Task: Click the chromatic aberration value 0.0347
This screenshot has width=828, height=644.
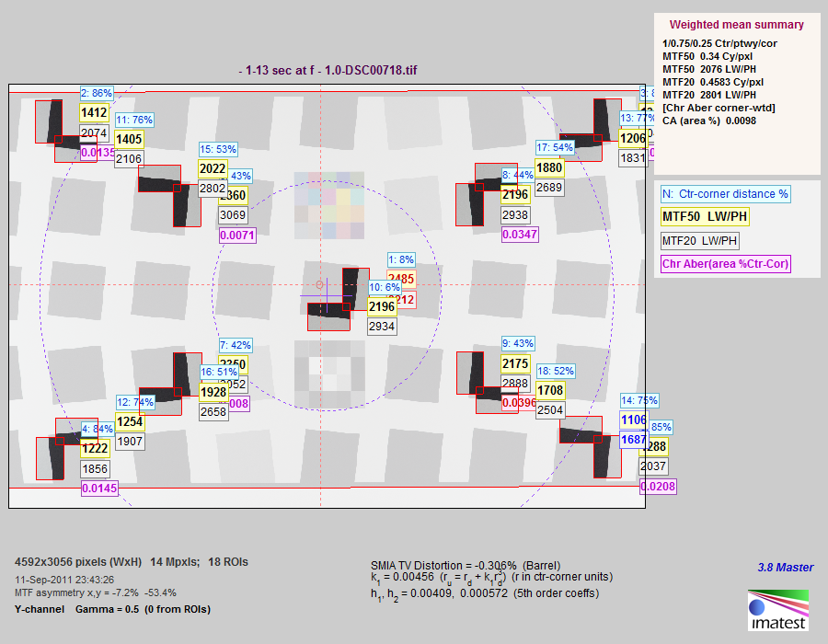Action: click(x=520, y=235)
